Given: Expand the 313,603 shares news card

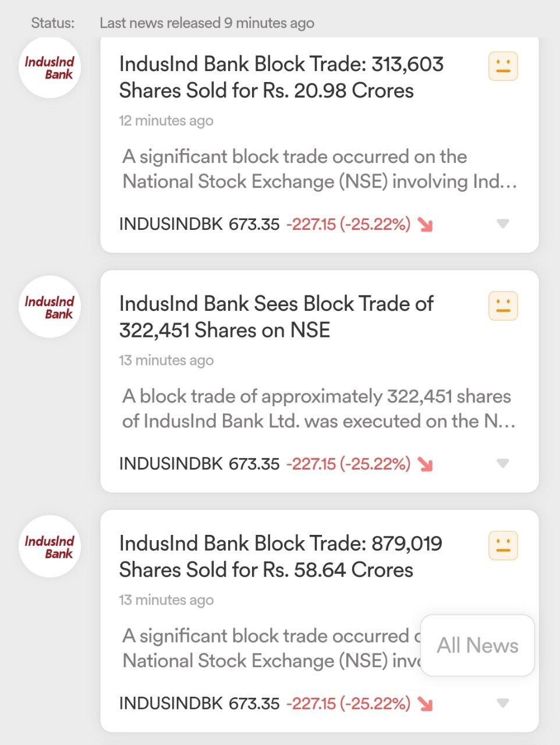Looking at the screenshot, I should point(503,223).
